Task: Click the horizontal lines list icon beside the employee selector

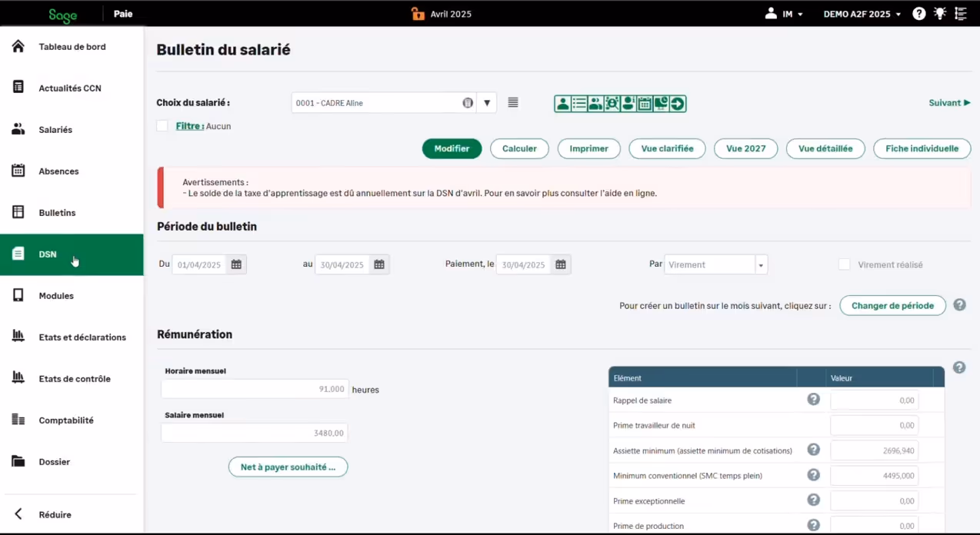Action: (x=513, y=103)
